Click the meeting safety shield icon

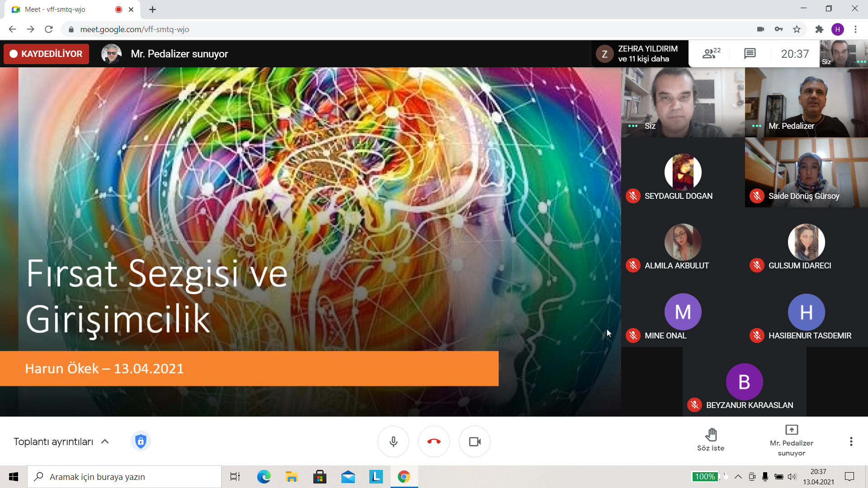pyautogui.click(x=141, y=441)
